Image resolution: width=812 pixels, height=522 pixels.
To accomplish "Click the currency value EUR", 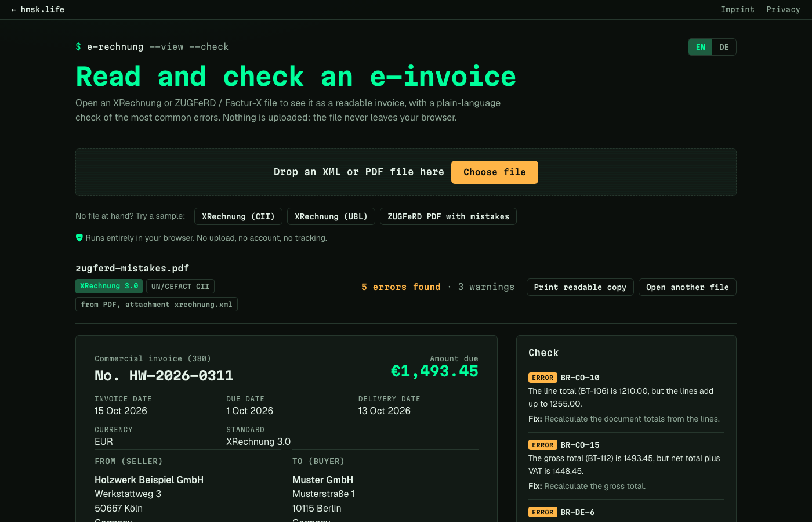I will (104, 441).
